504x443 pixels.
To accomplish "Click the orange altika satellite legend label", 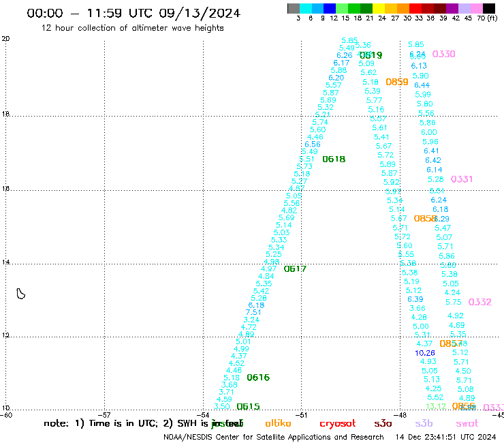I will pyautogui.click(x=278, y=423).
